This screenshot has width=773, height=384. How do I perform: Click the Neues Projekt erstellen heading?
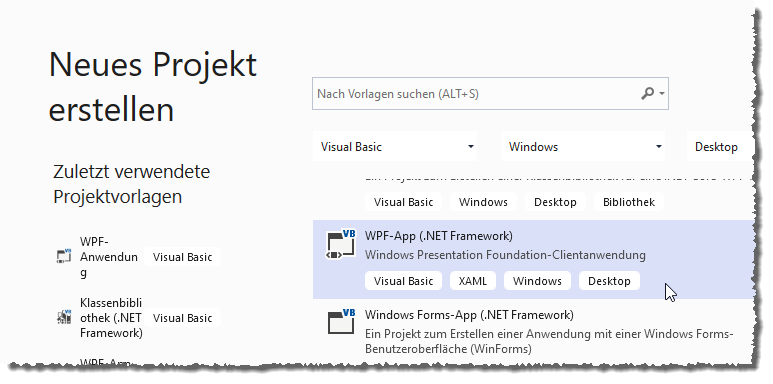click(153, 87)
